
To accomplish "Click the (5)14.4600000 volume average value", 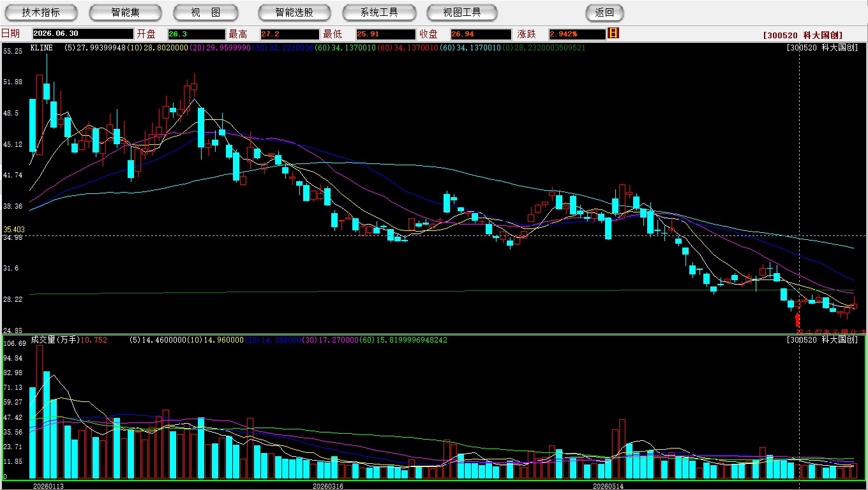I will (160, 340).
